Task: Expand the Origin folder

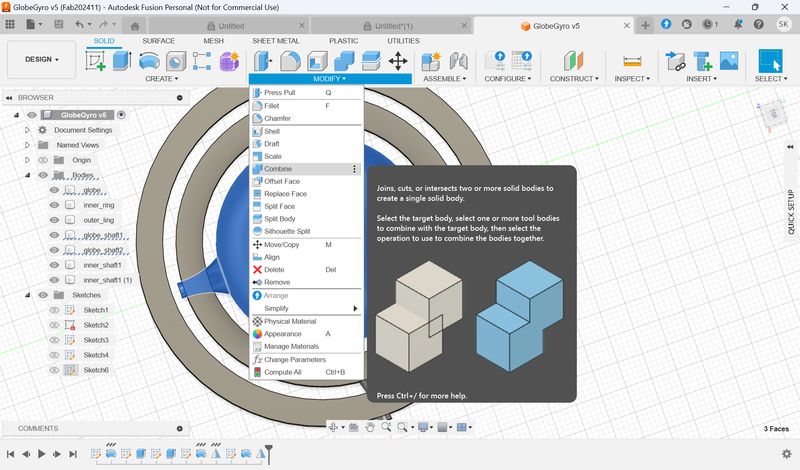Action: click(x=28, y=160)
